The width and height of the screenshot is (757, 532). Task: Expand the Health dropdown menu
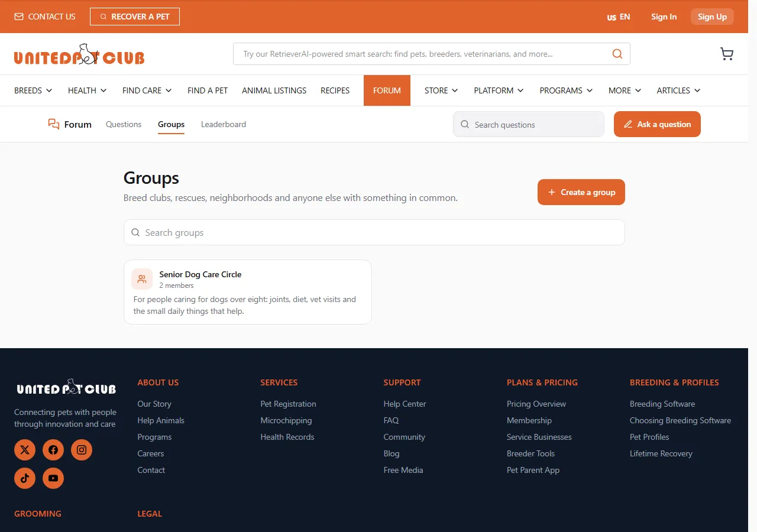pos(88,90)
